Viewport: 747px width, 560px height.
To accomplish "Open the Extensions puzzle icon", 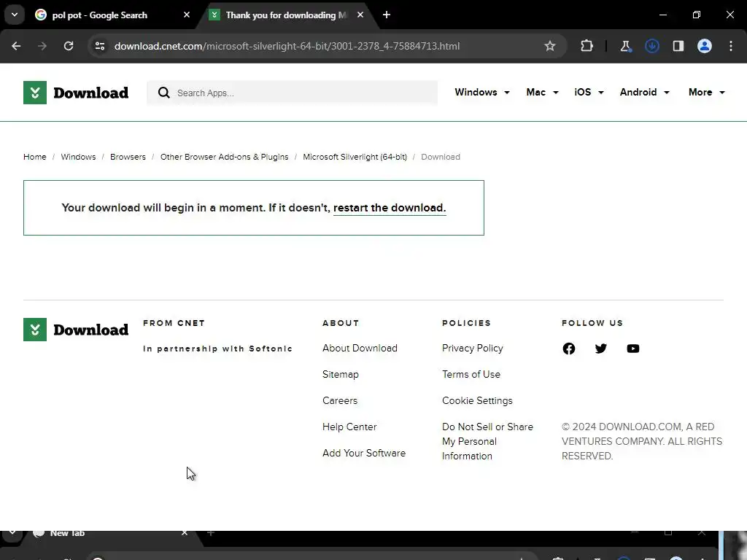I will (587, 46).
